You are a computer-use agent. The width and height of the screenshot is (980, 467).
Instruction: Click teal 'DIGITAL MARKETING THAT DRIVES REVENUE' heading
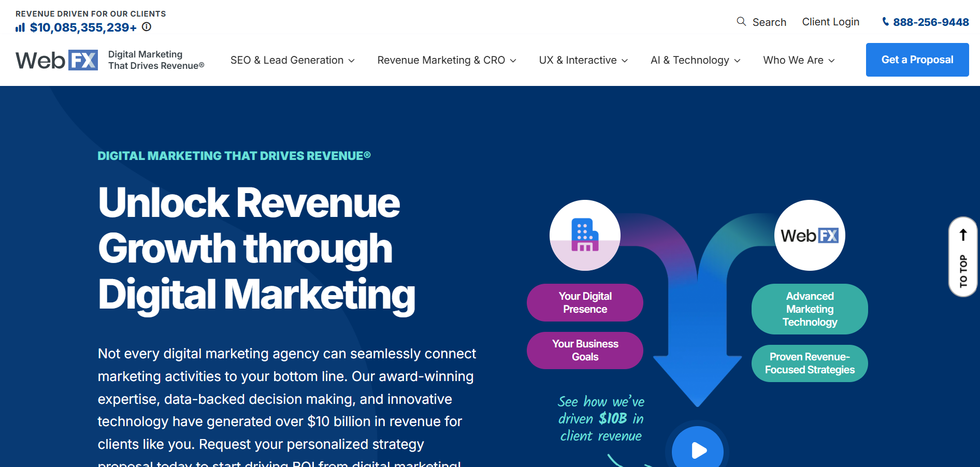pyautogui.click(x=234, y=156)
